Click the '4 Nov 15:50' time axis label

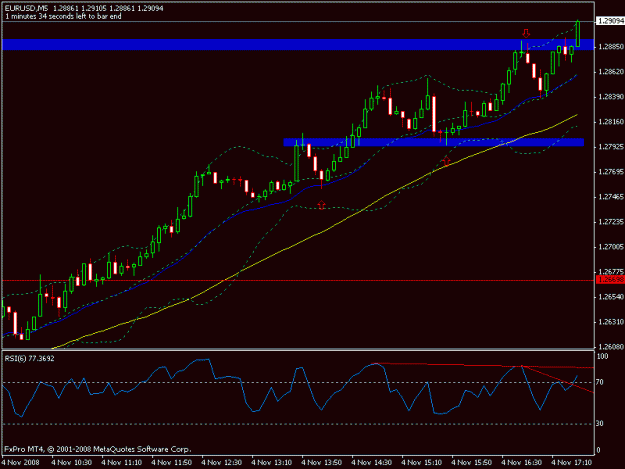[471, 463]
